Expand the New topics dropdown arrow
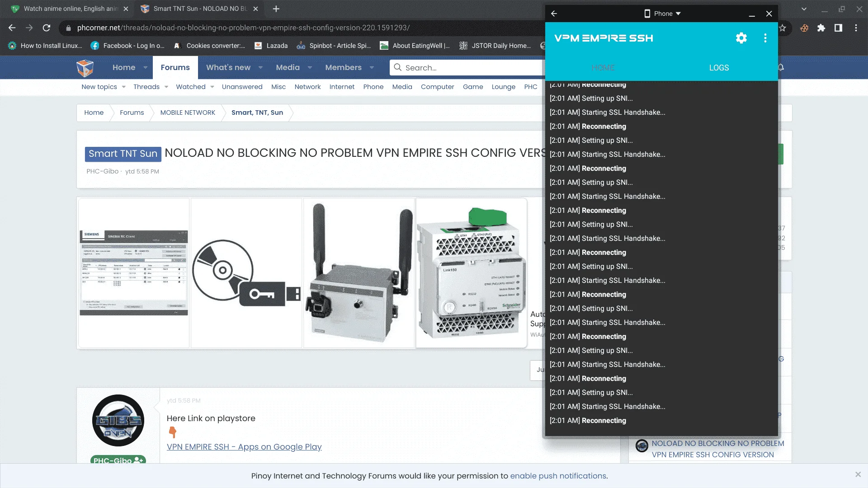The image size is (868, 488). (124, 87)
